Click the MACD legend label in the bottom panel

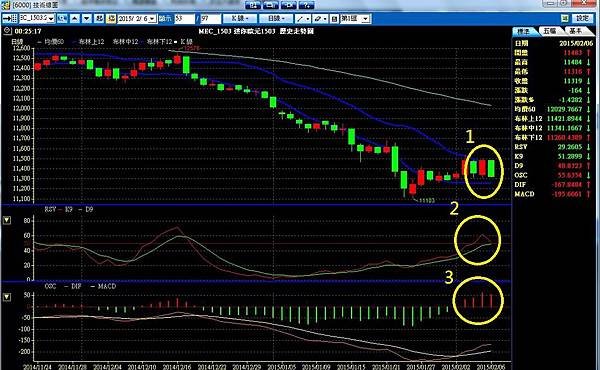tap(107, 286)
